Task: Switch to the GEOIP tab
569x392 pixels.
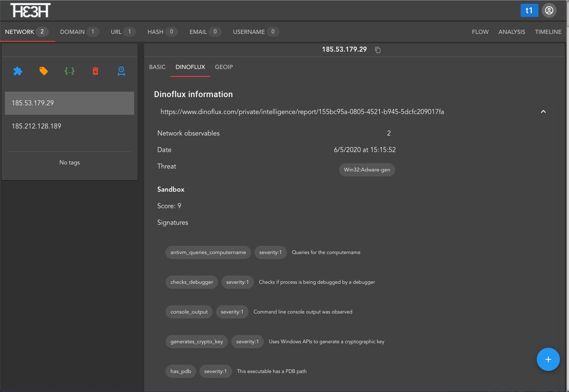Action: (x=224, y=67)
